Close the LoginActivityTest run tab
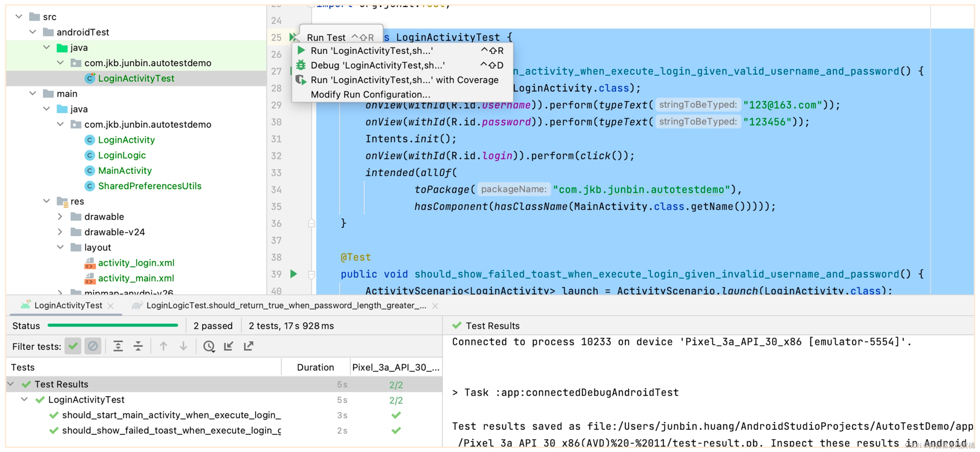 tap(111, 306)
